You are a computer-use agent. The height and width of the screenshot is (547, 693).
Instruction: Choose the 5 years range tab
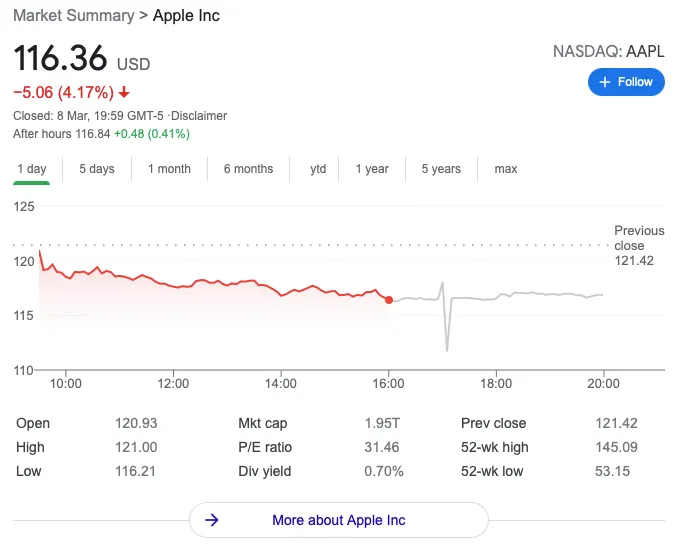[441, 169]
